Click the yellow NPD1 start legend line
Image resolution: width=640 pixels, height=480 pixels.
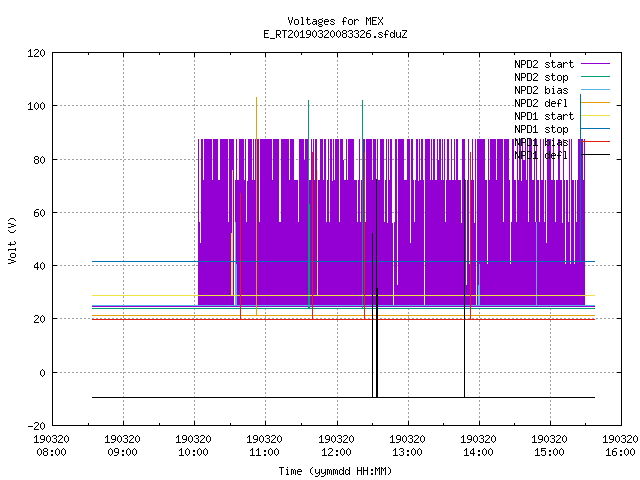click(595, 116)
